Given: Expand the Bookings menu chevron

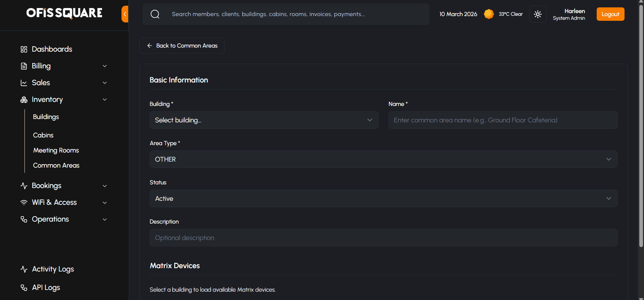Looking at the screenshot, I should pos(105,186).
